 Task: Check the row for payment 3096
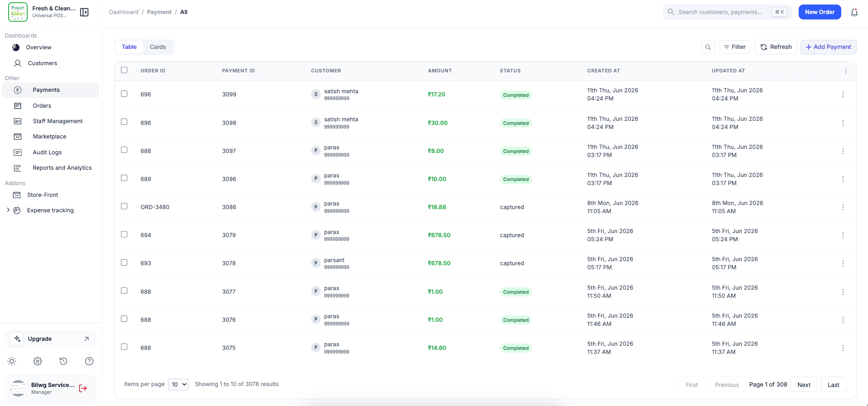pyautogui.click(x=124, y=178)
